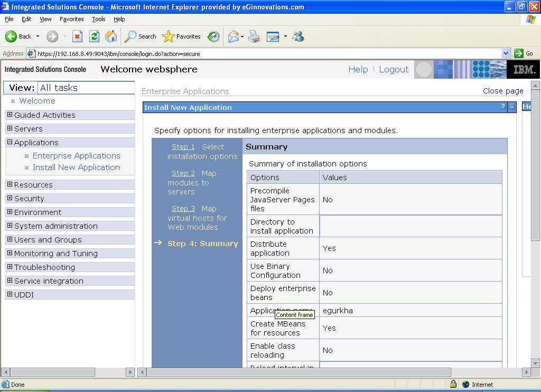The height and width of the screenshot is (392, 541).
Task: Go to Step 2 link
Action: pyautogui.click(x=183, y=173)
